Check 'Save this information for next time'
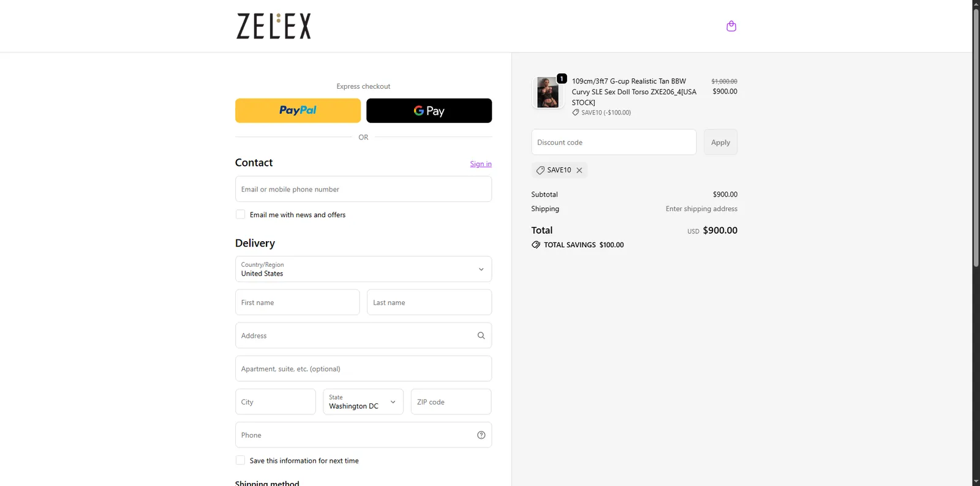Screen dimensions: 980x486 point(240,460)
